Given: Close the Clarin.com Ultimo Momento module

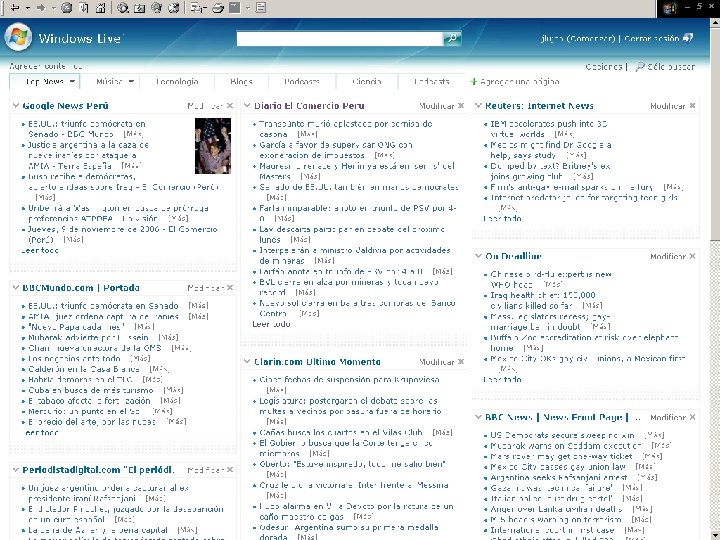Looking at the screenshot, I should (x=461, y=362).
